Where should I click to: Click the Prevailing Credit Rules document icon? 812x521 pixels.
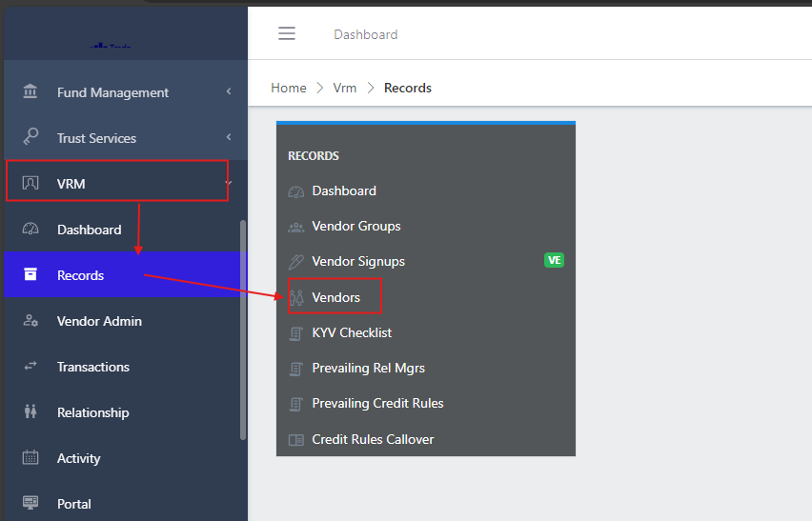coord(295,404)
